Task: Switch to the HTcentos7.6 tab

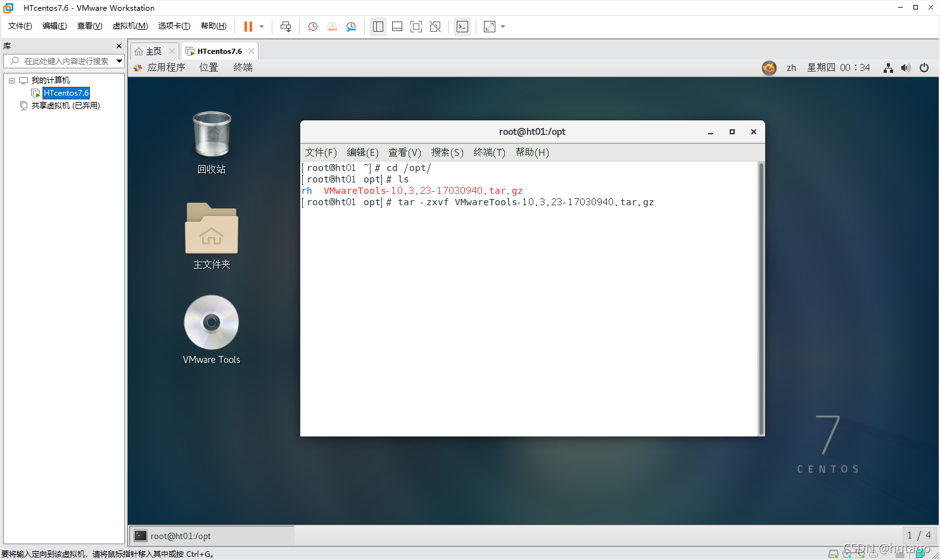Action: point(219,51)
